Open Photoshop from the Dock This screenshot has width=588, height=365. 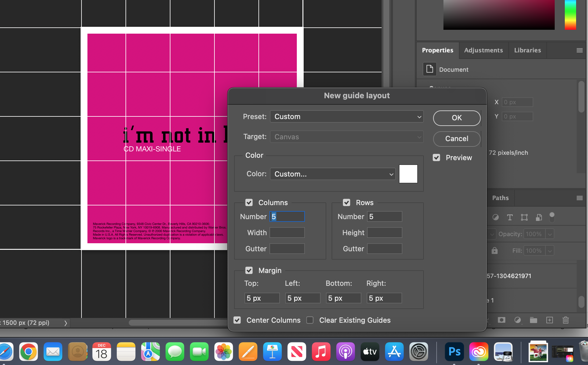click(x=454, y=352)
